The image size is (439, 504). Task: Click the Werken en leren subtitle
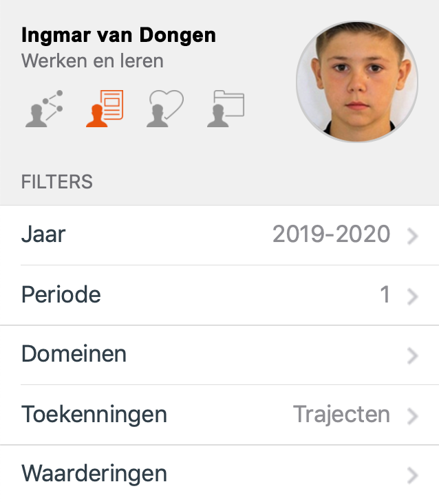click(x=92, y=61)
